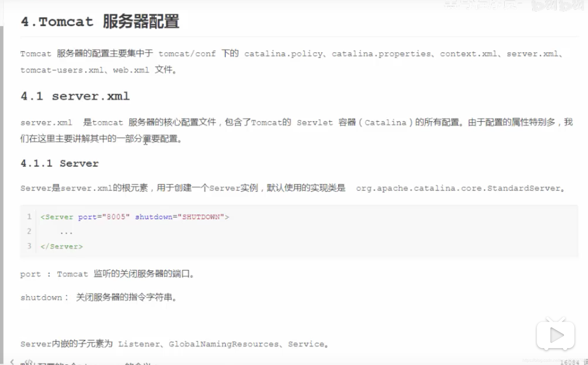
Task: Click line number 3 in code gutter
Action: pos(29,246)
